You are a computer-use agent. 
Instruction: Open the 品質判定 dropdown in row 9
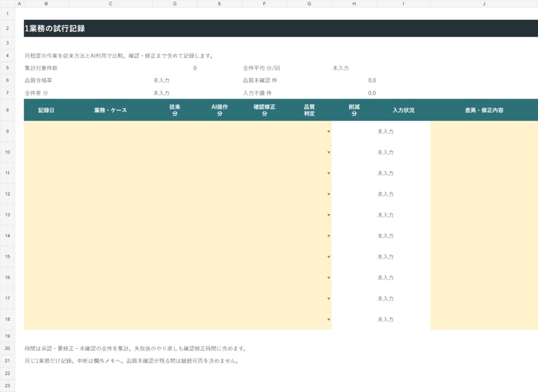(x=328, y=132)
